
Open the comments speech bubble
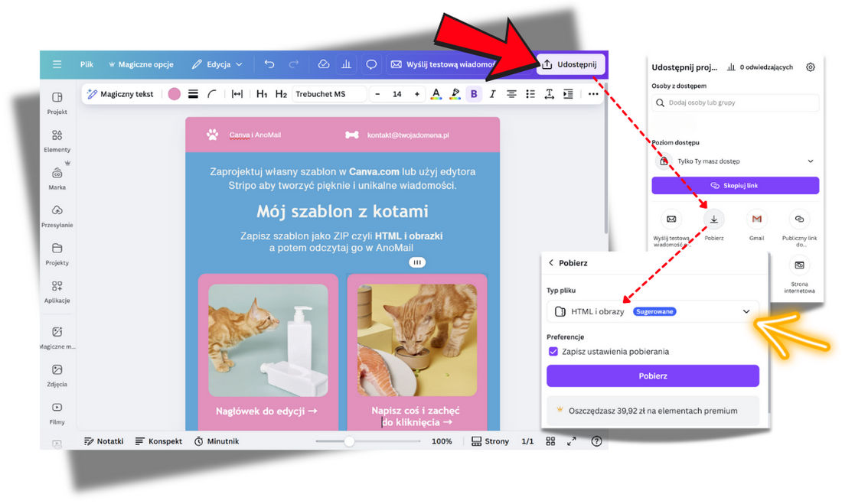pos(371,64)
